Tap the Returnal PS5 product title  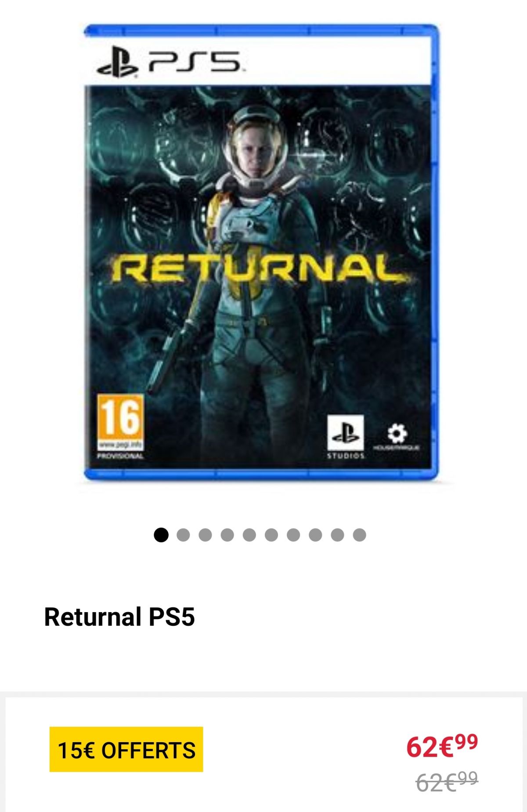(119, 616)
